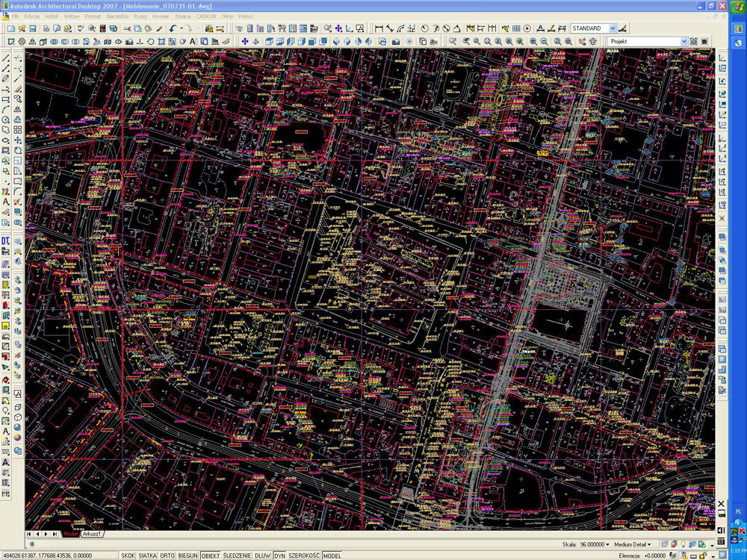Toggle ŚLEDZENIE object tracking
Viewport: 747px width, 560px height.
point(237,556)
